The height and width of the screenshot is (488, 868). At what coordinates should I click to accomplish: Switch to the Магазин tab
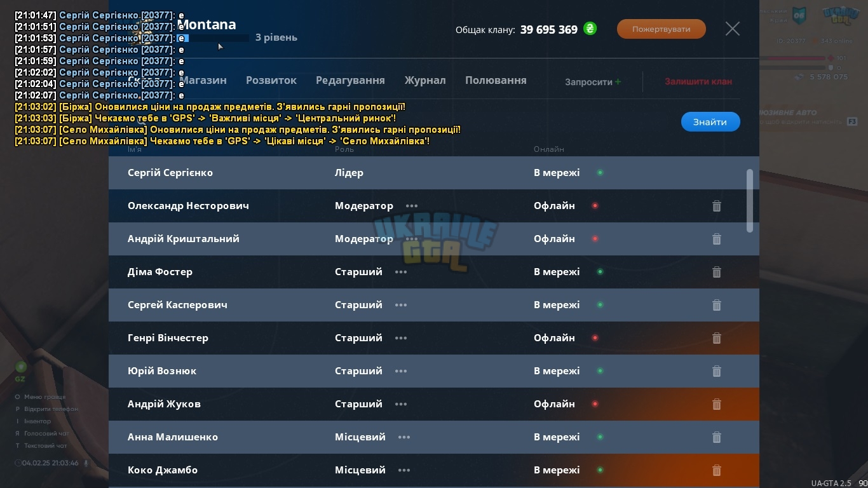[x=203, y=80]
